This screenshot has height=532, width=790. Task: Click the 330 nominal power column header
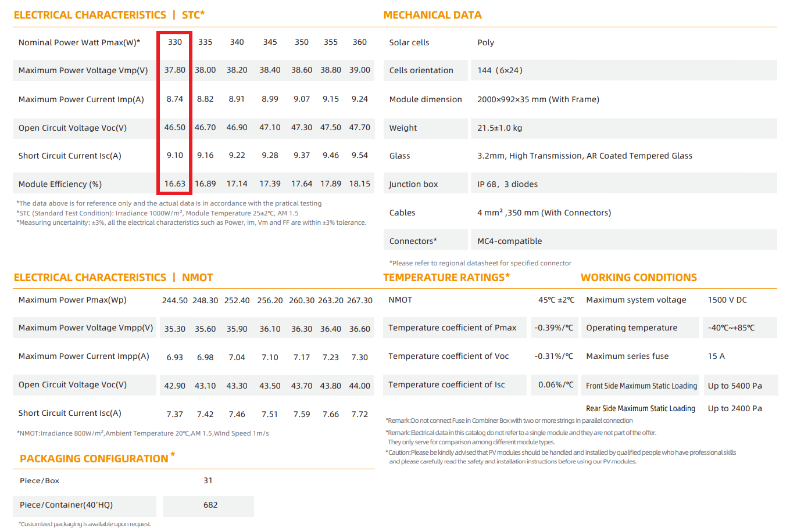[x=175, y=42]
